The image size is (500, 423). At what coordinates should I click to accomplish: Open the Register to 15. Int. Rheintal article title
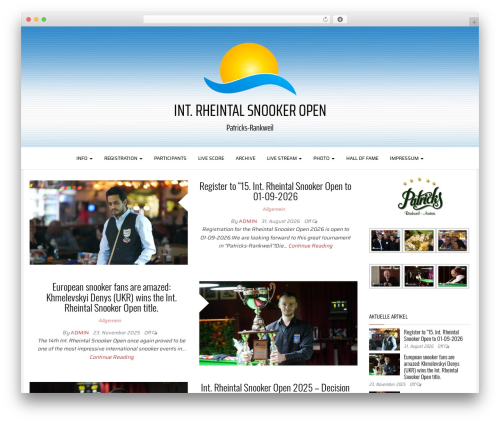coord(275,191)
